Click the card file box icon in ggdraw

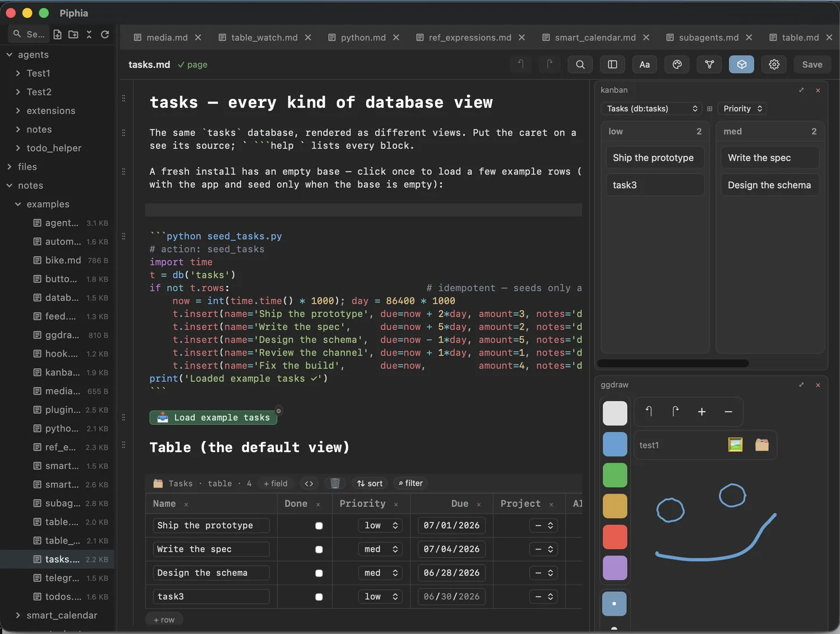[x=762, y=445]
